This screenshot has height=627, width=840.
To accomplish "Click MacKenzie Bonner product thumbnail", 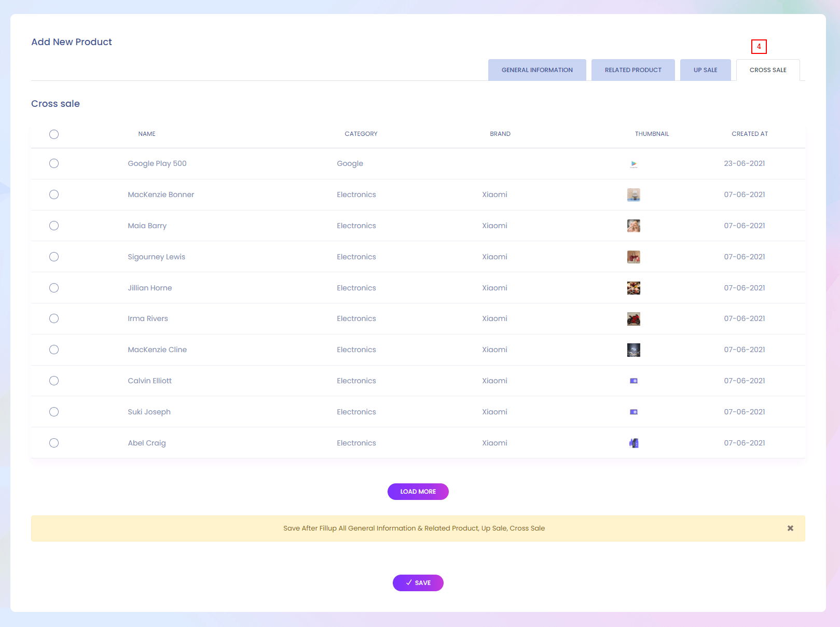I will click(634, 195).
